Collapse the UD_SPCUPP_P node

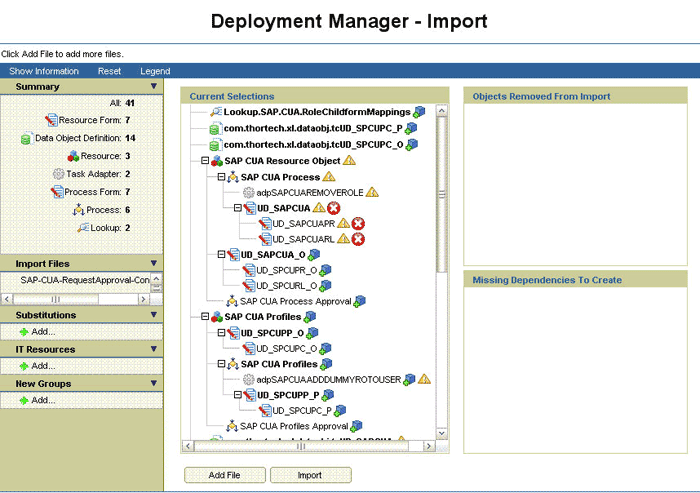point(238,395)
